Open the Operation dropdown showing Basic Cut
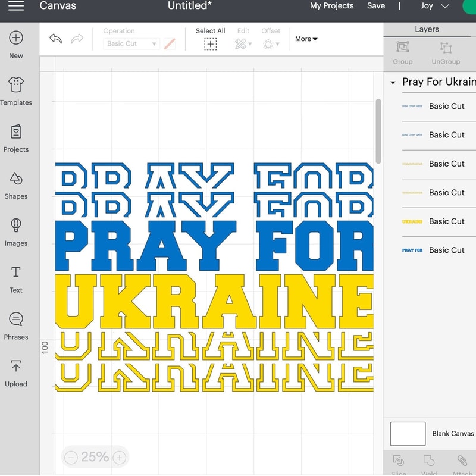476x476 pixels. click(x=131, y=43)
